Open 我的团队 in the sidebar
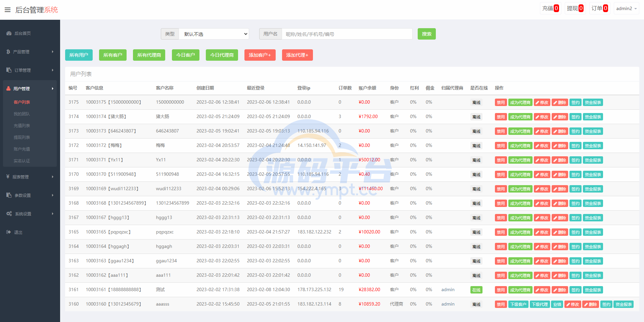Screen dimensions: 644x322 22,114
